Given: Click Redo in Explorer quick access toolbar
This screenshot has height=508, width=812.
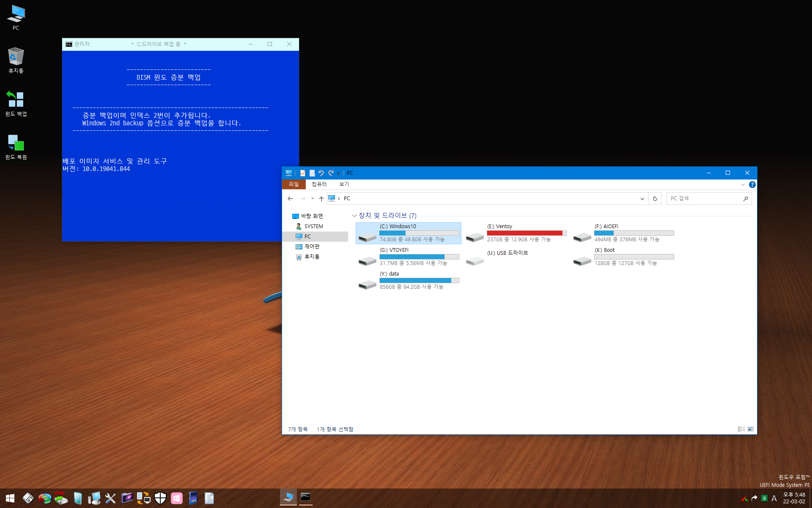Looking at the screenshot, I should 331,173.
